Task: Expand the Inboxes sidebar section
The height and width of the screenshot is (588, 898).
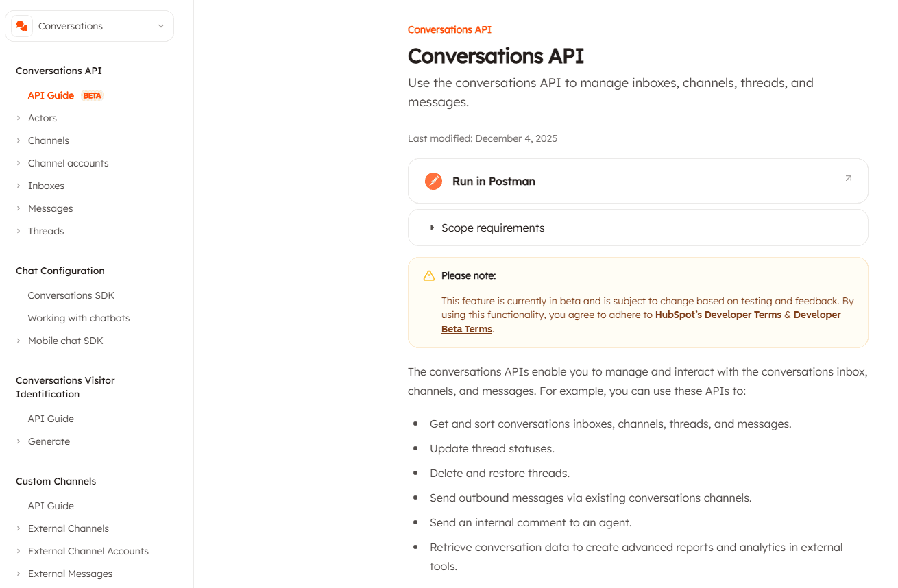Action: 46,186
